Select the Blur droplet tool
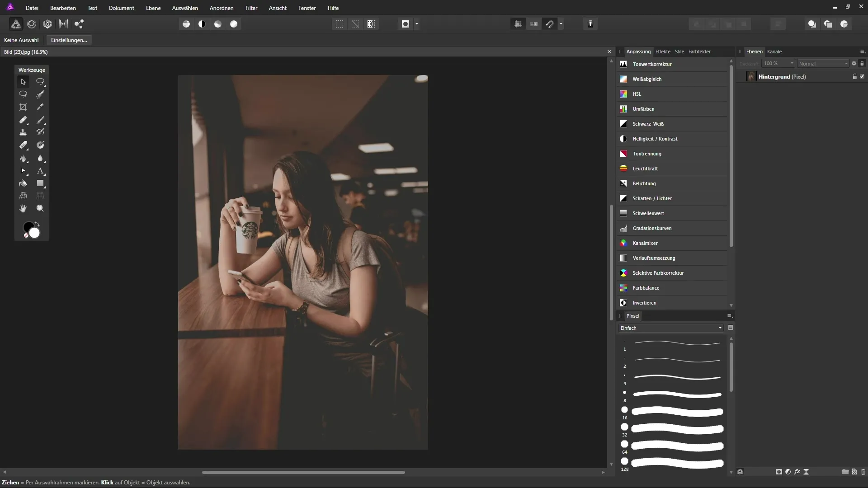 coord(40,158)
